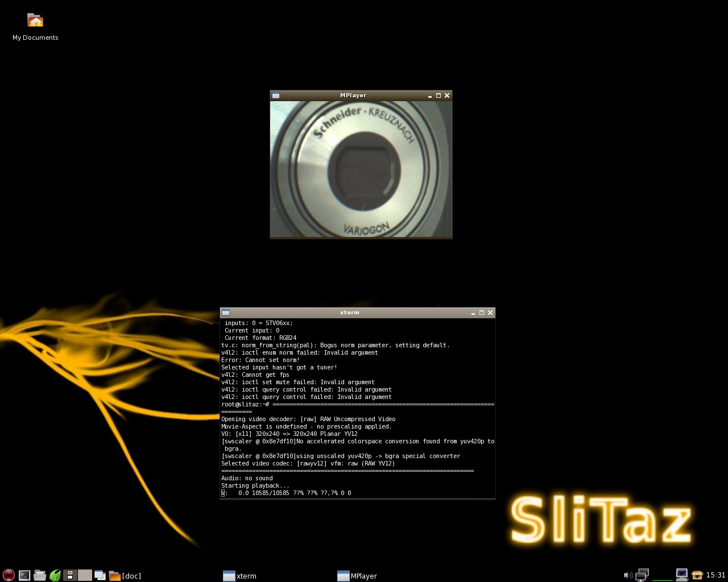Click the "Movie-Aspect is undefined" line
Image resolution: width=728 pixels, height=582 pixels.
[307, 426]
